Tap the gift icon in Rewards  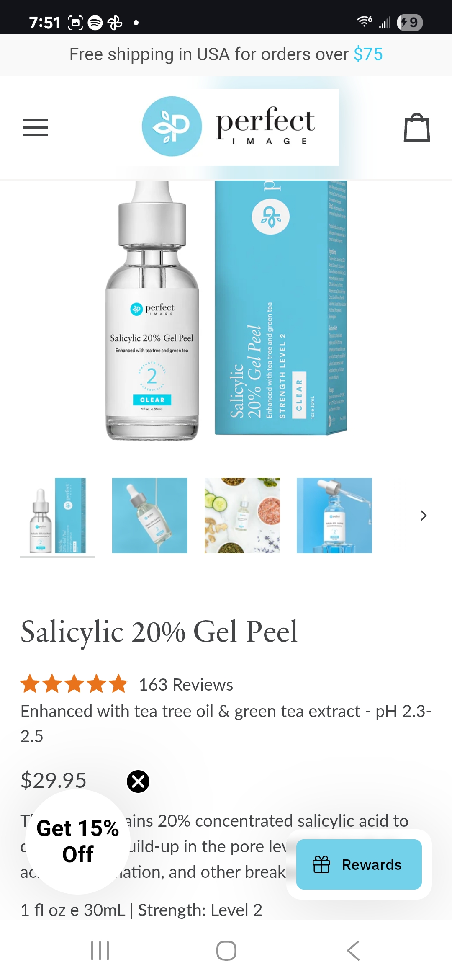321,864
